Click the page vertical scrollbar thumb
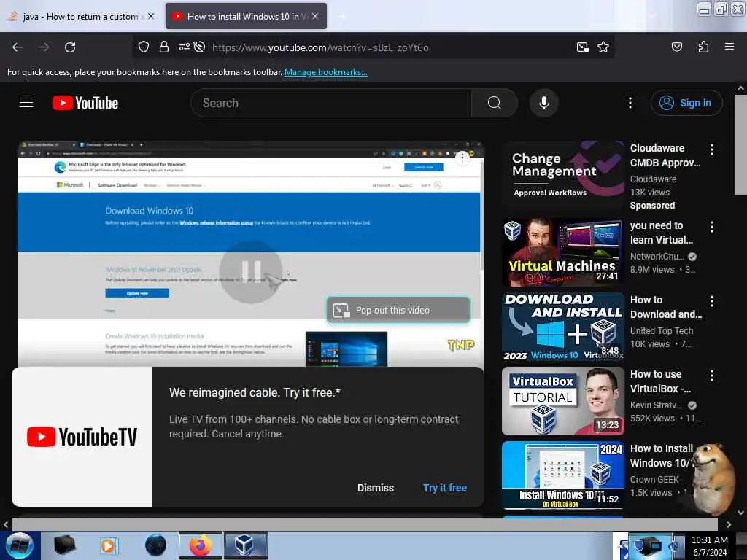The image size is (747, 560). (x=740, y=144)
